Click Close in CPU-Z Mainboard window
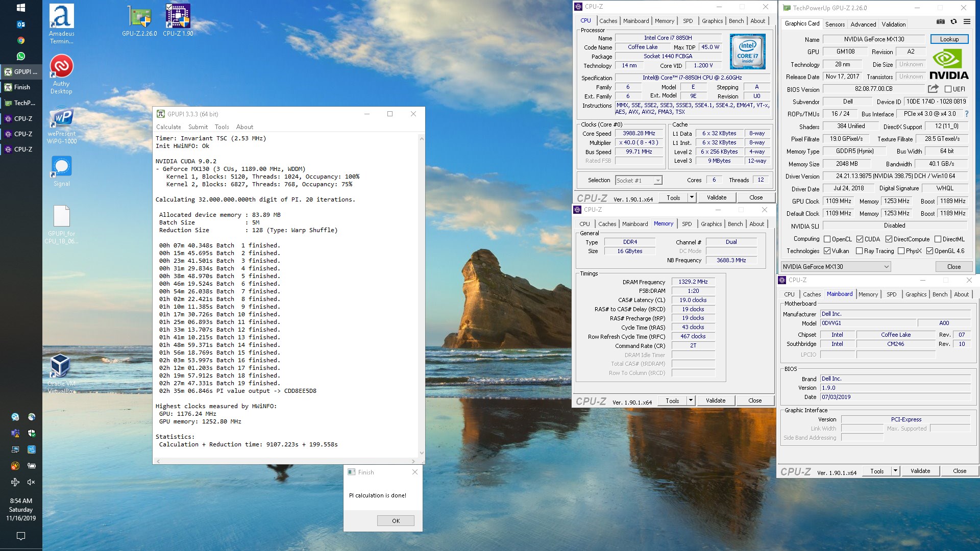980x551 pixels. (960, 471)
